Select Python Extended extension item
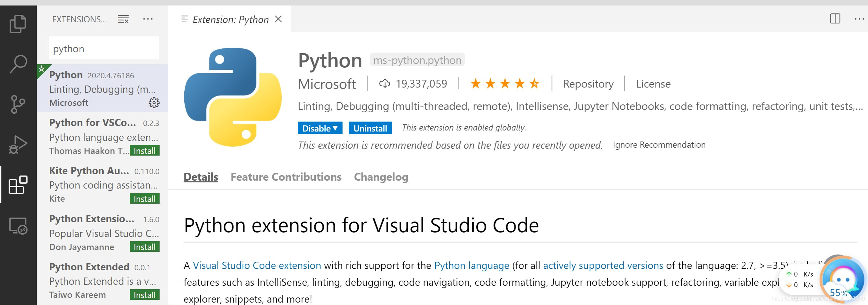The width and height of the screenshot is (868, 305). 102,281
